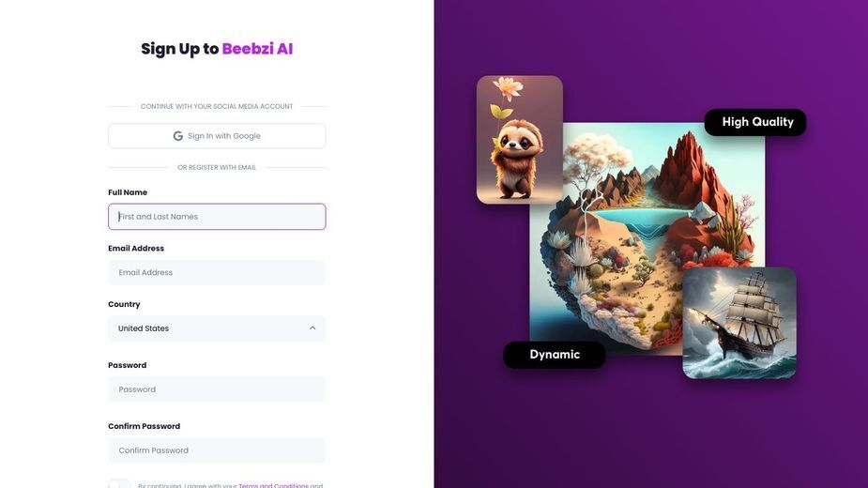The height and width of the screenshot is (488, 868).
Task: Open the Terms and Conditions link
Action: tap(273, 486)
